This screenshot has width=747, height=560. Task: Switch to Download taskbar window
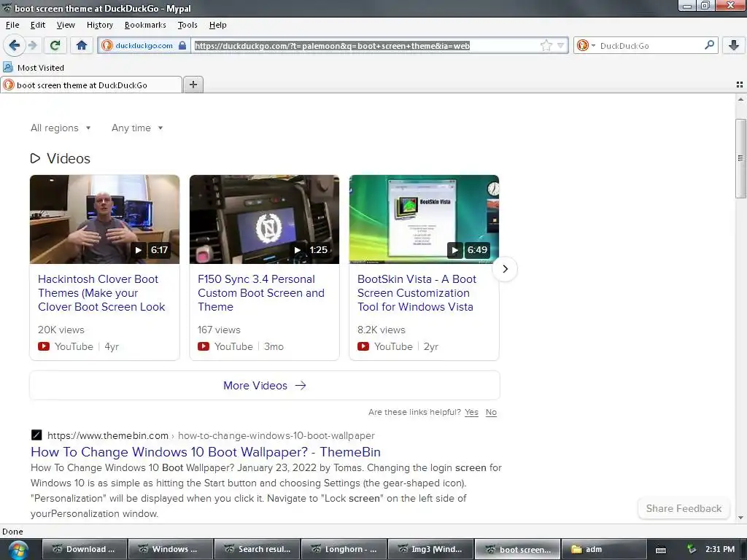[x=85, y=550]
